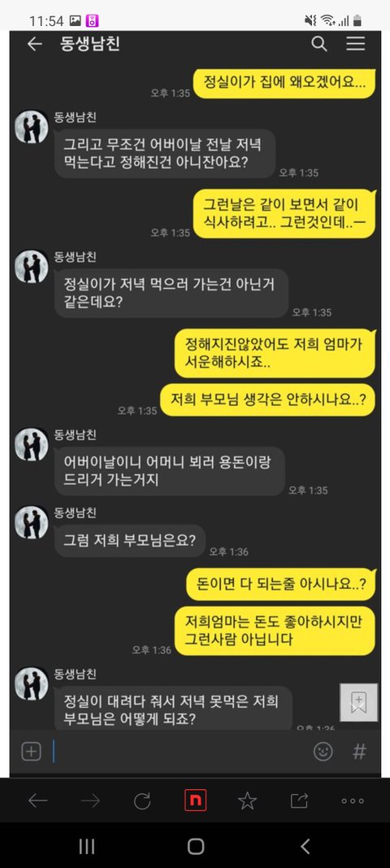Go back using the chat header arrow
This screenshot has width=390, height=868.
(34, 44)
